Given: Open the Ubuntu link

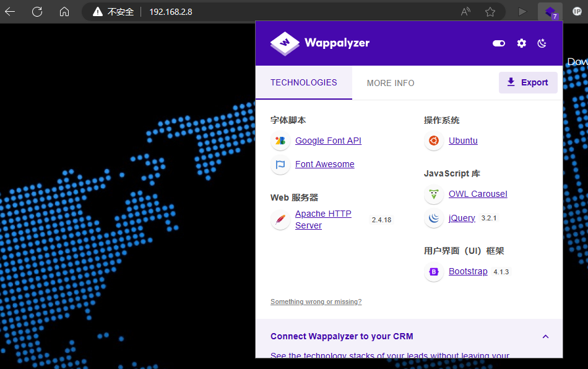Looking at the screenshot, I should click(463, 141).
